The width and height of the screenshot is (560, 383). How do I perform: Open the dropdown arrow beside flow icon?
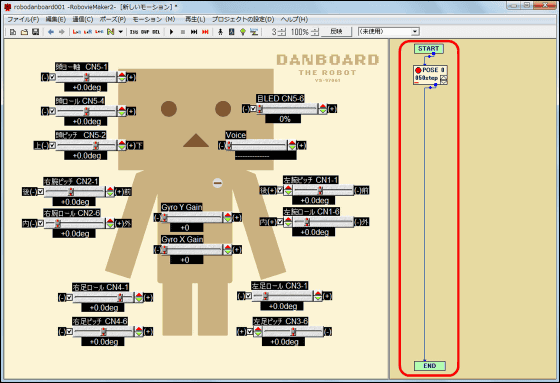pos(121,32)
